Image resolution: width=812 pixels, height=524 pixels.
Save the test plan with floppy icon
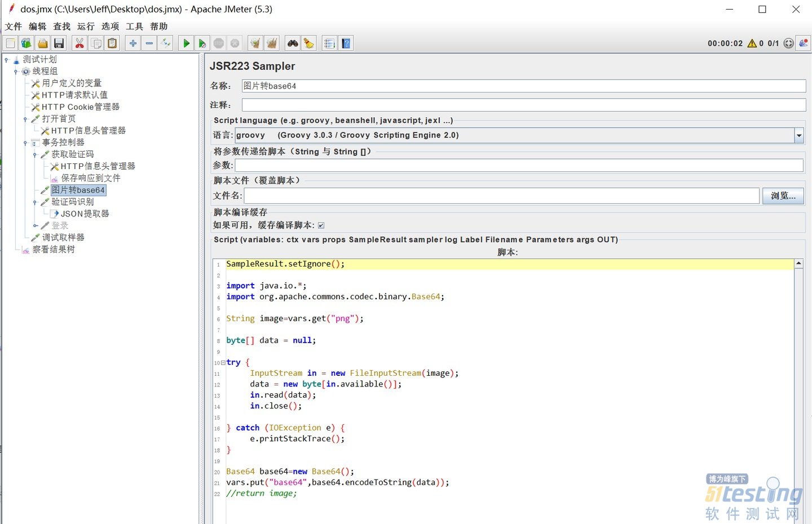click(x=59, y=43)
